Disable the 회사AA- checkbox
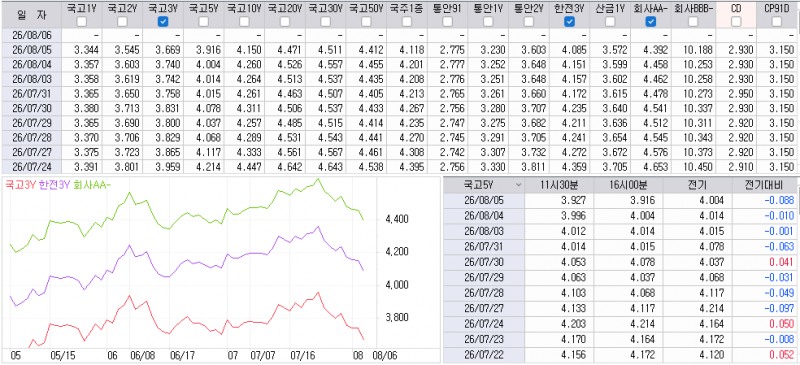This screenshot has height=365, width=800. [651, 21]
